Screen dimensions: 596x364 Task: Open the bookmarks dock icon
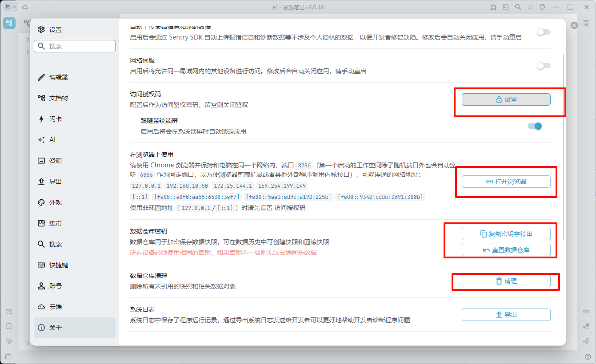(x=9, y=326)
